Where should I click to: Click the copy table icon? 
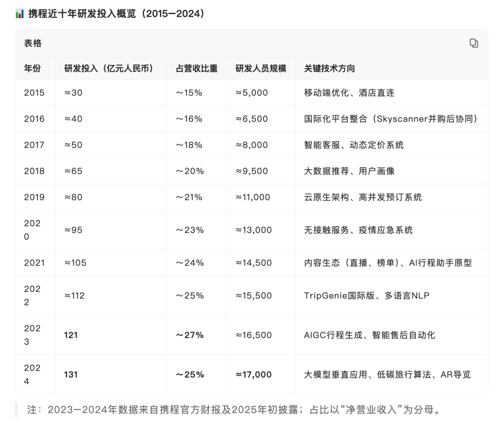(x=474, y=43)
